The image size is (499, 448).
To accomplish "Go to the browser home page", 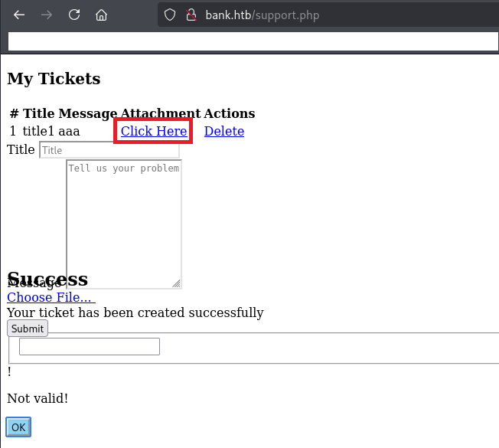I will (x=101, y=15).
